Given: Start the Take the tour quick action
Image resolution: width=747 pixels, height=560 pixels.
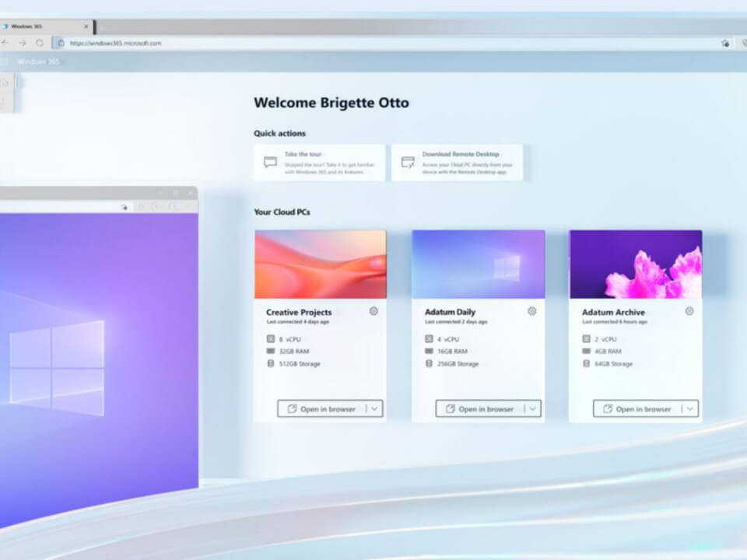Looking at the screenshot, I should click(x=319, y=163).
